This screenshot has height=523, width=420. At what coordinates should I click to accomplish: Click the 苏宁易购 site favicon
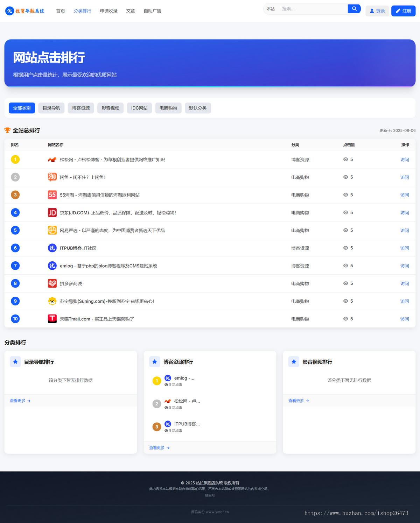coord(52,301)
